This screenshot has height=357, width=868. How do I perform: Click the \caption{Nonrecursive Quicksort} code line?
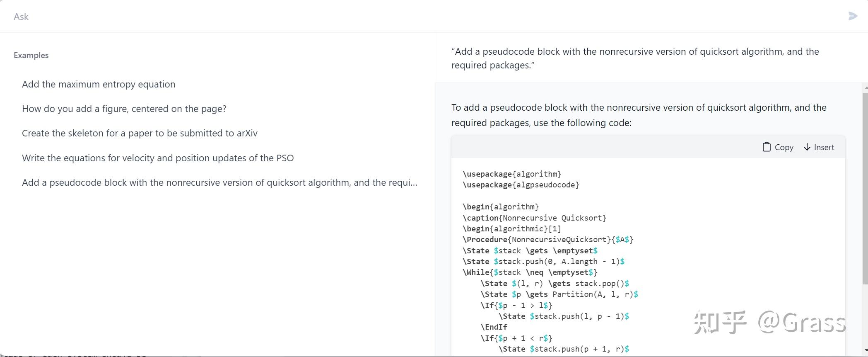point(534,218)
